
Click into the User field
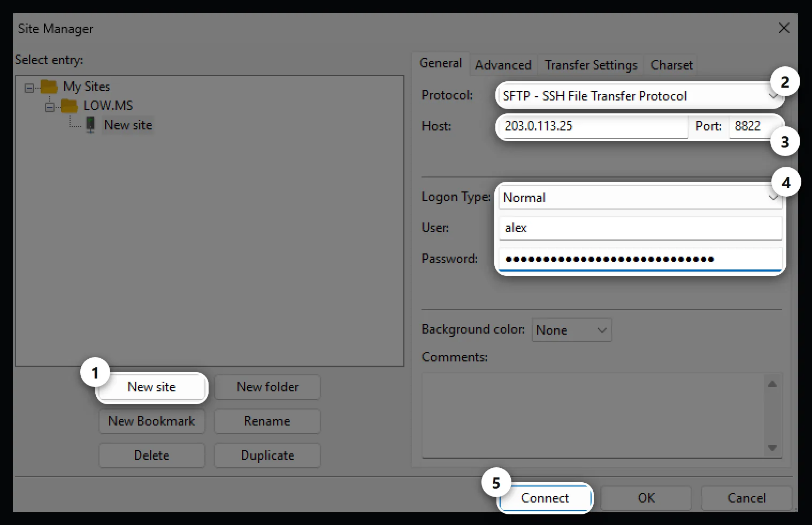tap(640, 228)
